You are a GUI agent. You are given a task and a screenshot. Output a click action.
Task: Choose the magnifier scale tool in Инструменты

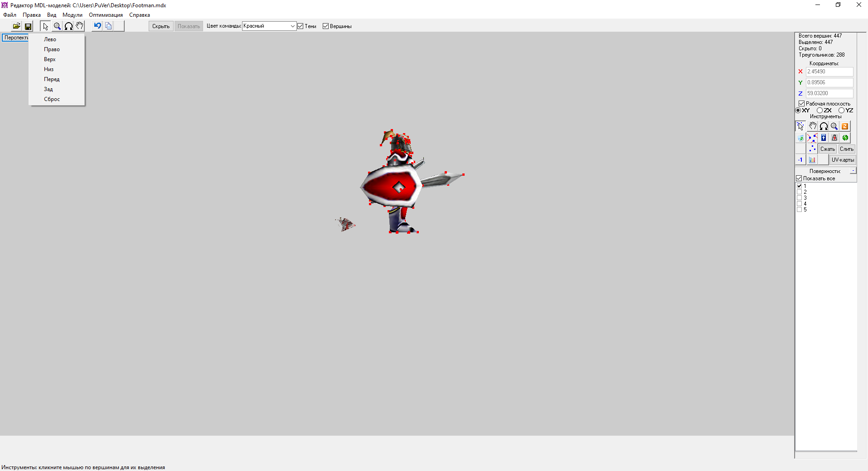[x=834, y=126]
